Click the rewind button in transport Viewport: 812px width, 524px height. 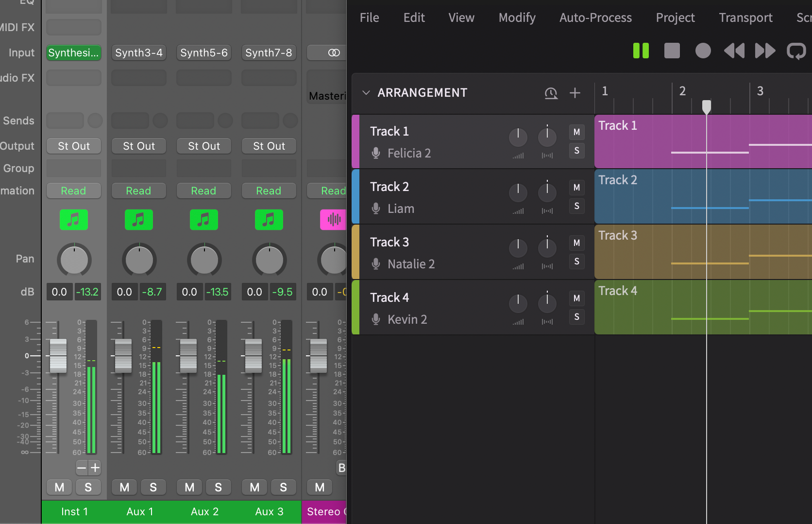(x=734, y=51)
